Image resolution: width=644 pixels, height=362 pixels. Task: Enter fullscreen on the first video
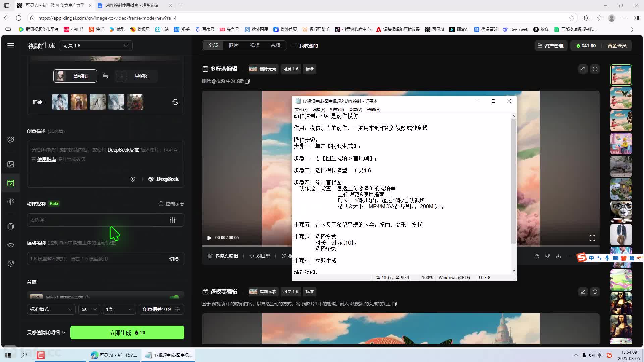point(592,238)
